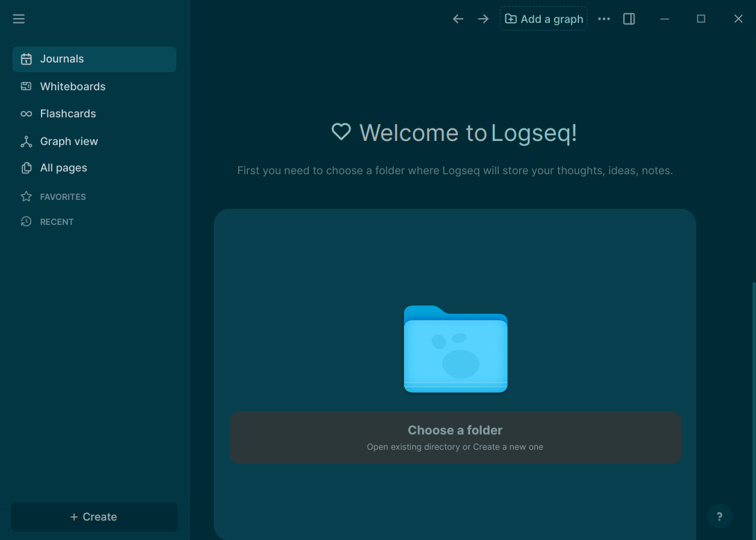
Task: Open the Add a graph screen
Action: tap(544, 19)
